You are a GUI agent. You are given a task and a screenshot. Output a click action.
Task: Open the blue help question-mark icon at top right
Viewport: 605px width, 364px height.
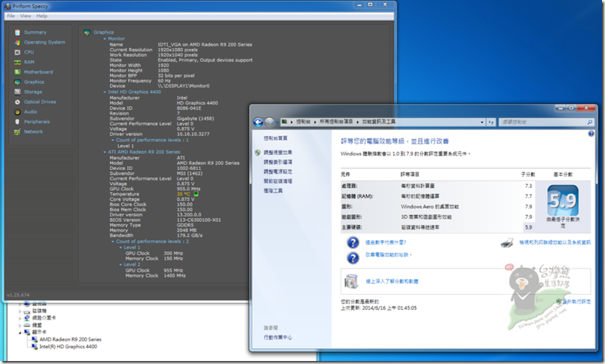tap(591, 134)
